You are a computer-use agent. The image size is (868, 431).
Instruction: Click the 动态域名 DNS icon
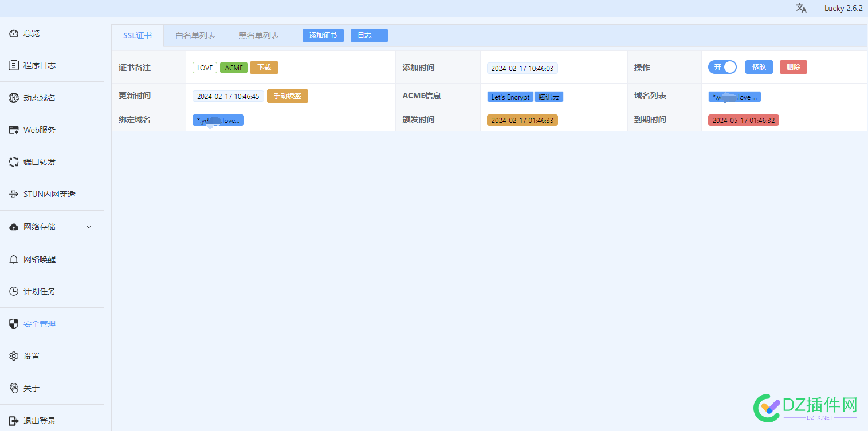14,98
